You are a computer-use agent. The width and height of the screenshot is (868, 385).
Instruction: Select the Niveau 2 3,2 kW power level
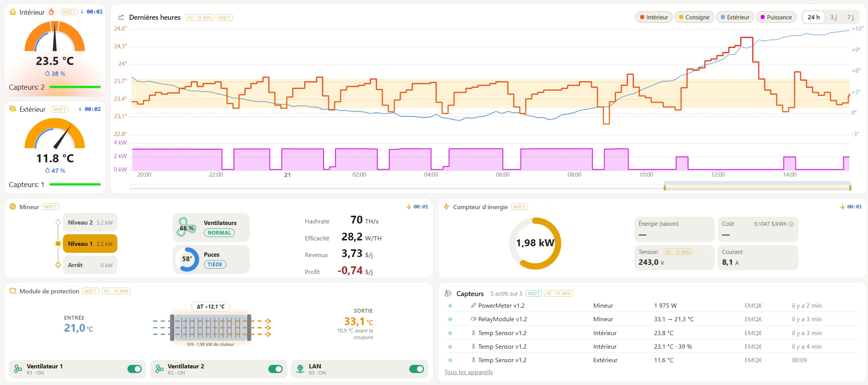pos(90,223)
